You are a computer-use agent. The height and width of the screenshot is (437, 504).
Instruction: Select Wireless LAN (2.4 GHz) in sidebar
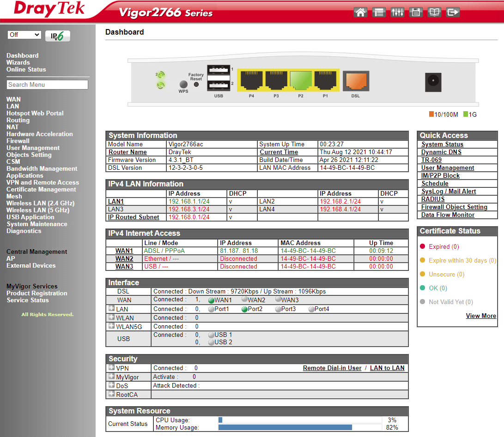[40, 203]
